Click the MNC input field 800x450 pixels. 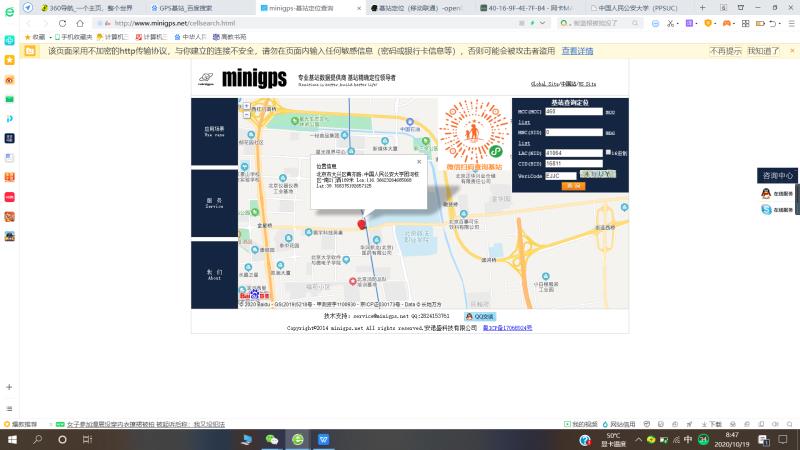[x=573, y=132]
